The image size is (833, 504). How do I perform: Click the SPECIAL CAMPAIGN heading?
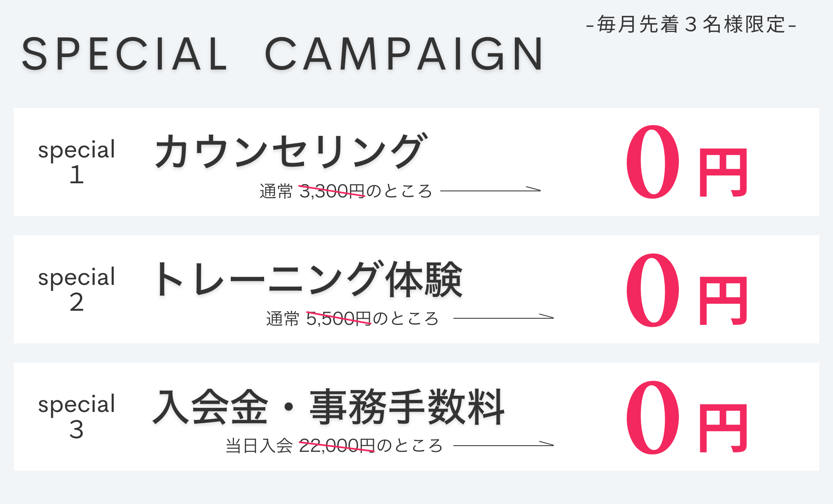pyautogui.click(x=282, y=54)
